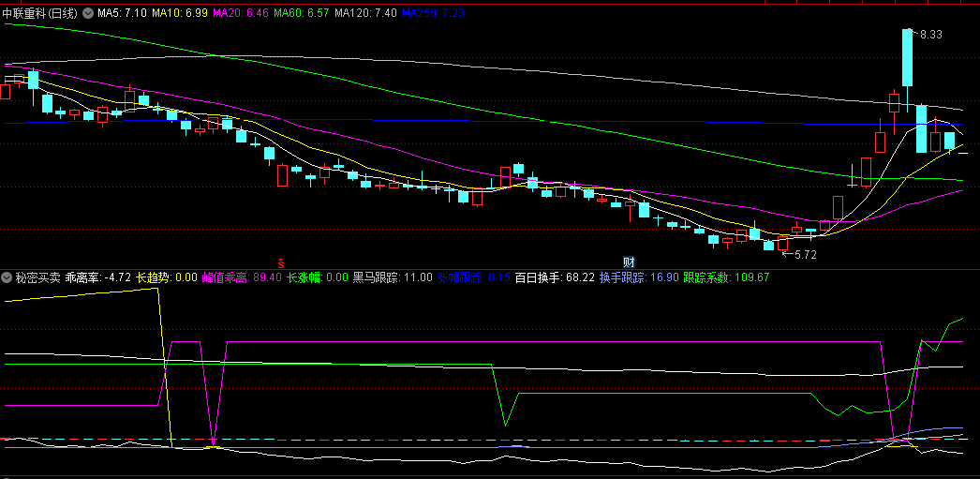Click the tall cyan candle peaking at 8.33

click(908, 57)
